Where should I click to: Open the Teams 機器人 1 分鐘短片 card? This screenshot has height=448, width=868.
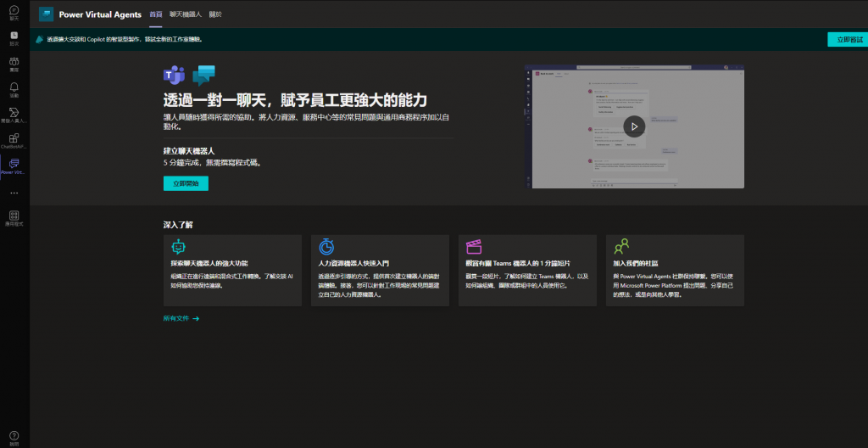pos(527,270)
